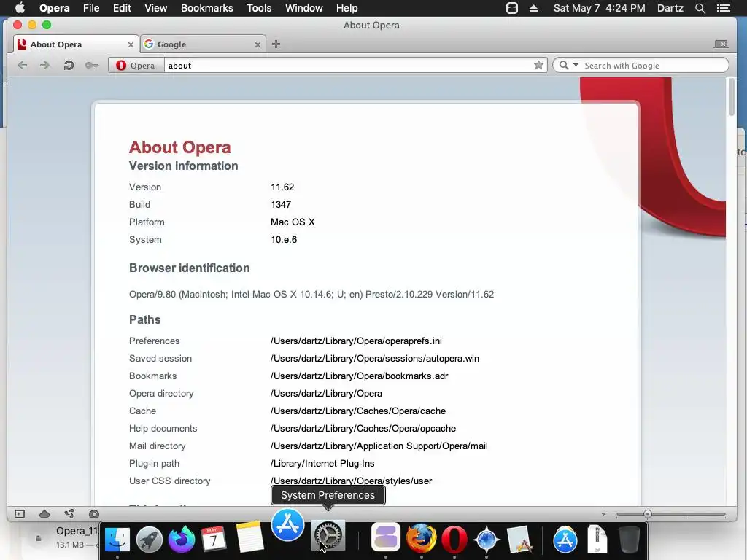
Task: Open the Trash in the Dock
Action: click(x=629, y=539)
